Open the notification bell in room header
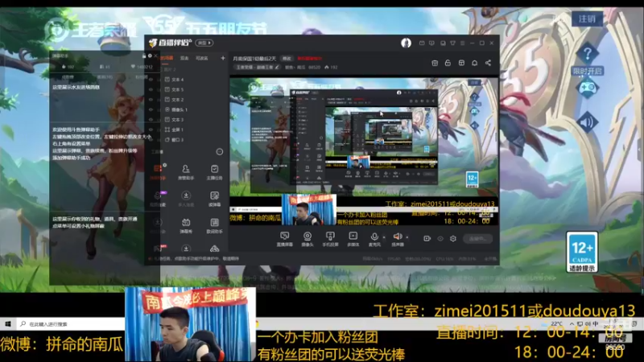The image size is (644, 362). (x=474, y=63)
